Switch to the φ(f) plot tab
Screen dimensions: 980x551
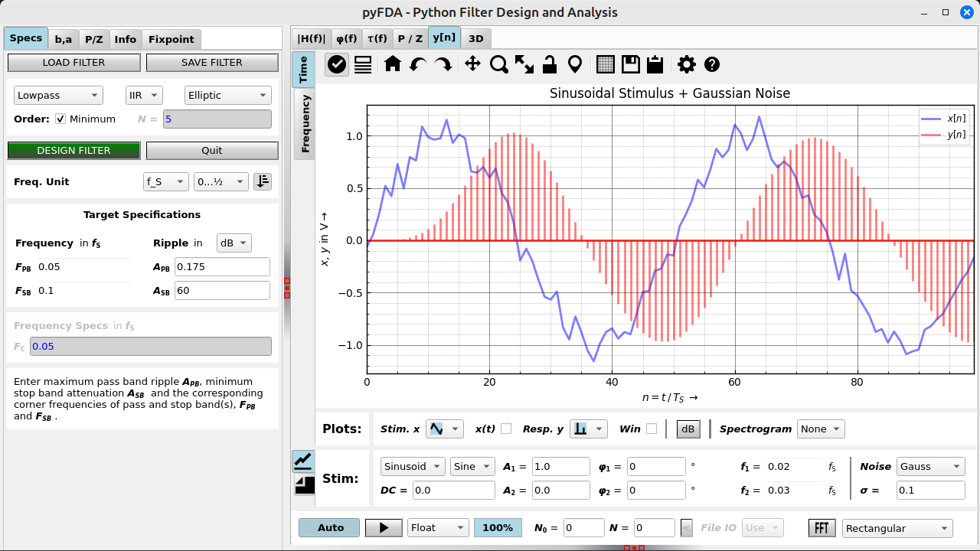347,38
